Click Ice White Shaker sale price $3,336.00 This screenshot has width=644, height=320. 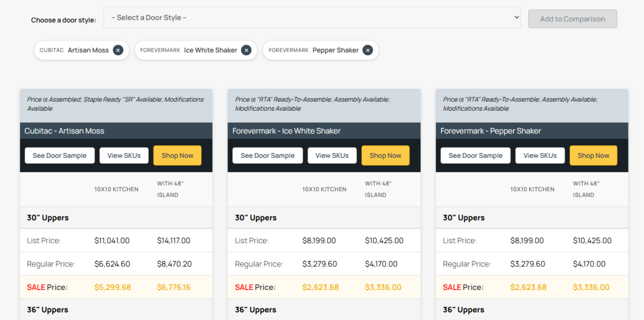pos(383,287)
